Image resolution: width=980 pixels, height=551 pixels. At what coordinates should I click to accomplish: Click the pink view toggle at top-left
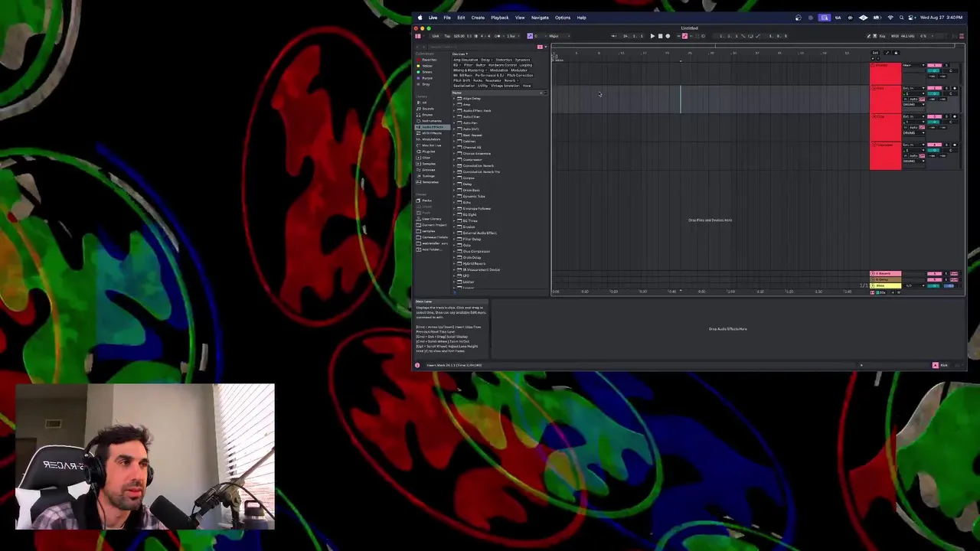pos(418,36)
